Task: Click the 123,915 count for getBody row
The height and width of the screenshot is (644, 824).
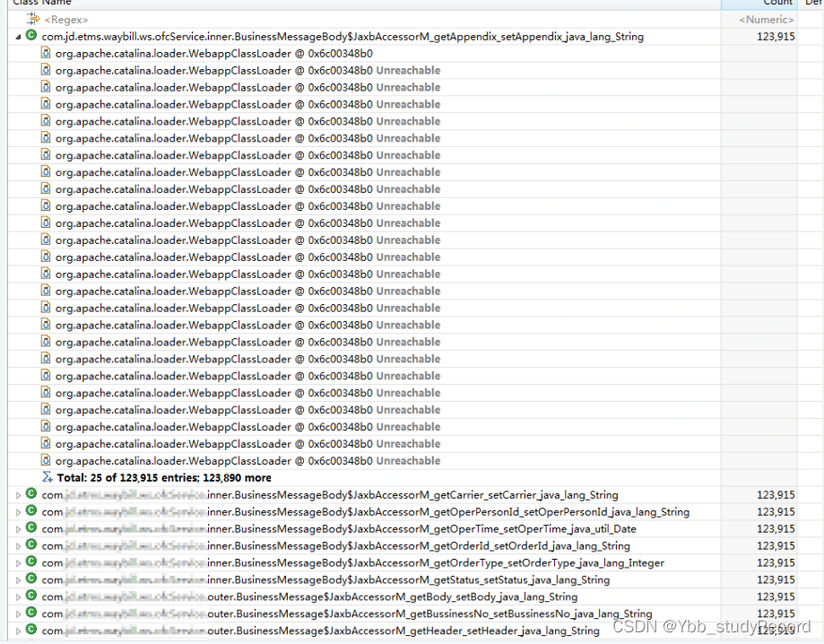Action: tap(776, 596)
